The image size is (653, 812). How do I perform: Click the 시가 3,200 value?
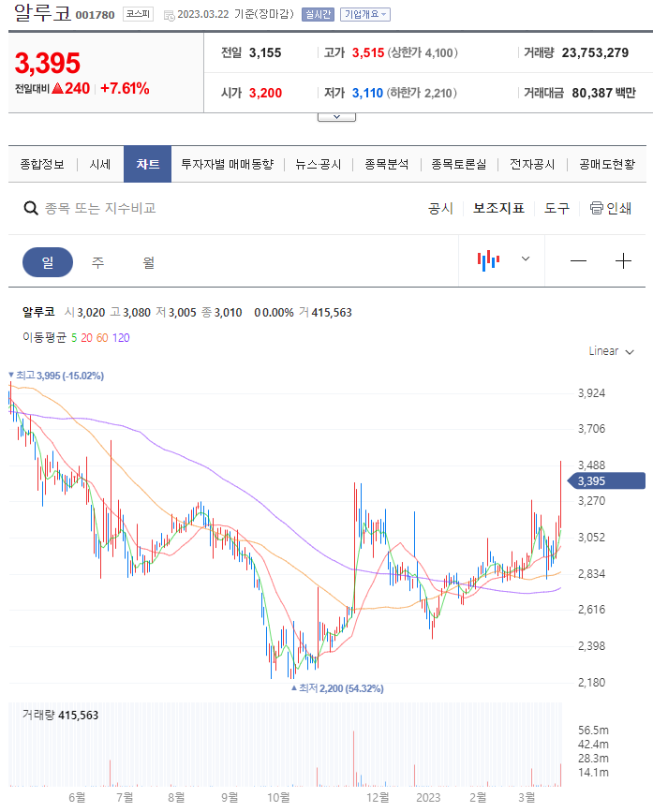266,94
